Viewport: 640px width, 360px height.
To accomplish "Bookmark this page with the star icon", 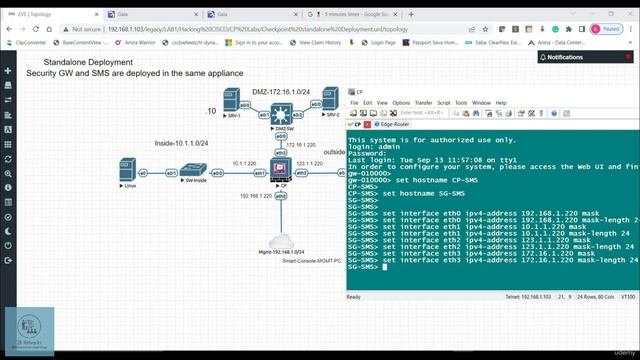I will pyautogui.click(x=485, y=29).
